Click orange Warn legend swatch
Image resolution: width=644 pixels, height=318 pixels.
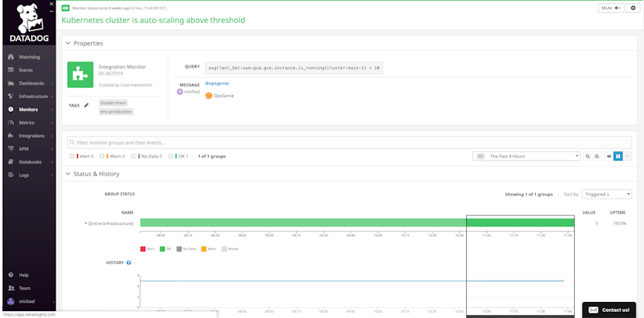[203, 249]
